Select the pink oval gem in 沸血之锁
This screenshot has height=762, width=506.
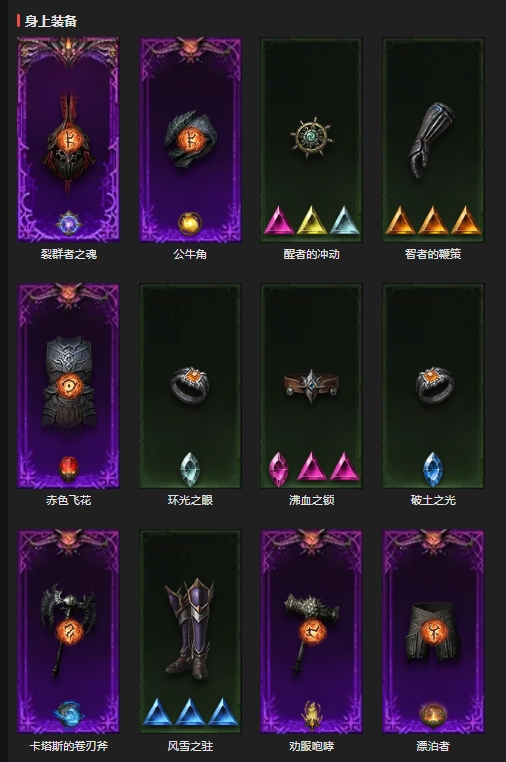tap(279, 469)
